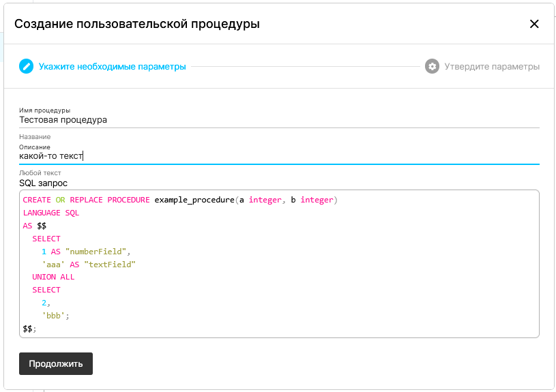556x392 pixels.
Task: Place cursor on the 'bbb' string literal
Action: tap(55, 316)
